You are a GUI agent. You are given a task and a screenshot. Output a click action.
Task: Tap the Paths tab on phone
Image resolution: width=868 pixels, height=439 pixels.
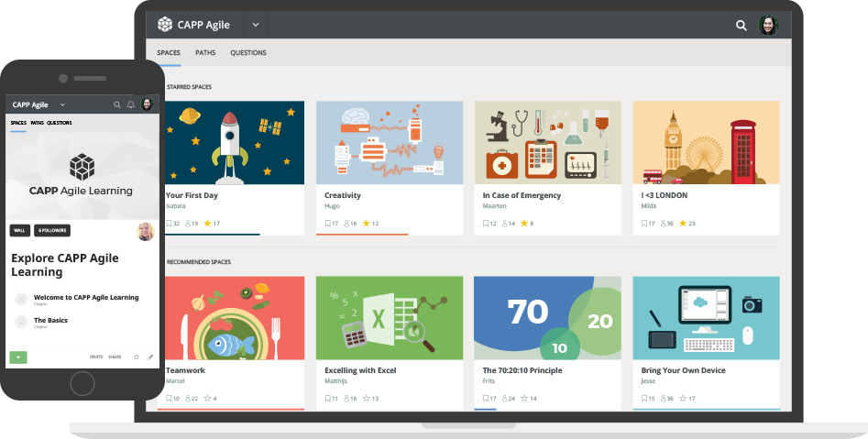click(x=37, y=123)
